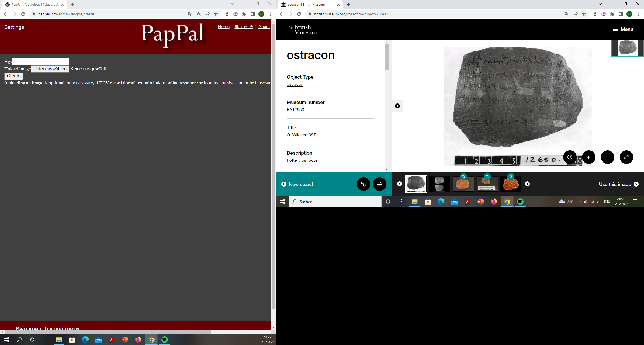644x345 pixels.
Task: Go back in the PapPal browser window
Action: [x=6, y=14]
